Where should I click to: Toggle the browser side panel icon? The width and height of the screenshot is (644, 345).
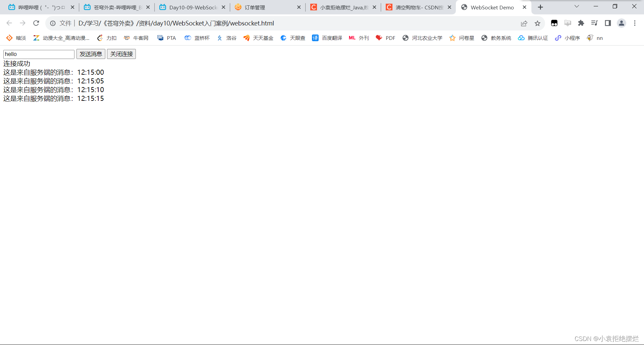coord(608,23)
